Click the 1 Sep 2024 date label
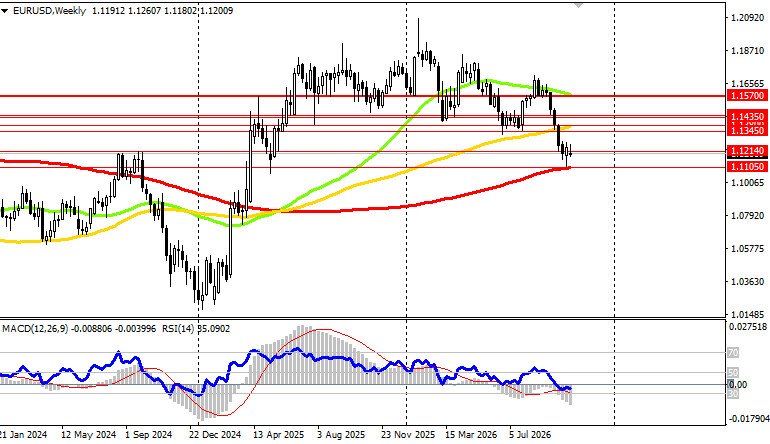 point(149,435)
